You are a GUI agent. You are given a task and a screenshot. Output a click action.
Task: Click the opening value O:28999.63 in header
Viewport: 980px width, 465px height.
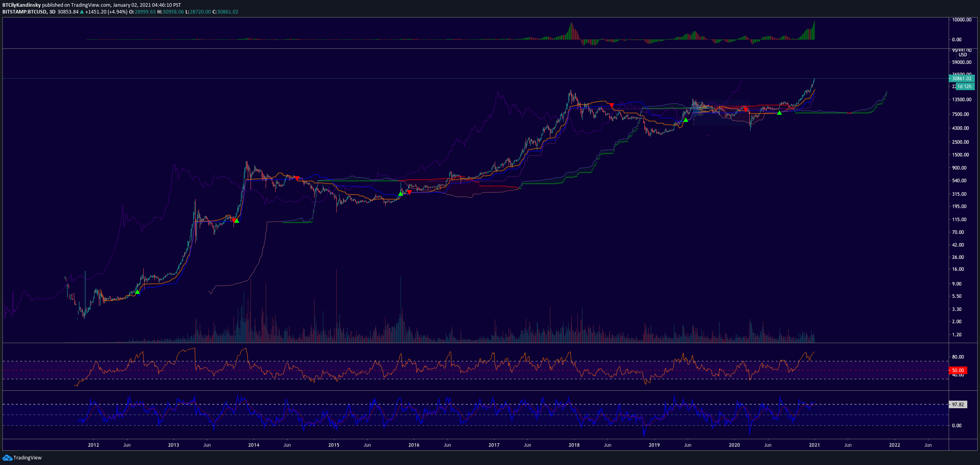coord(142,12)
